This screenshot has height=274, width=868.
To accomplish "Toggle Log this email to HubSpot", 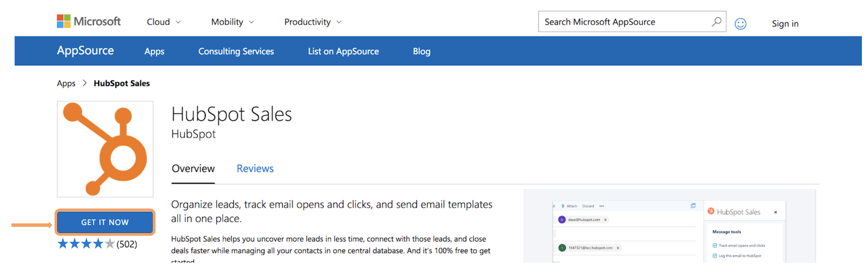I will (x=714, y=256).
